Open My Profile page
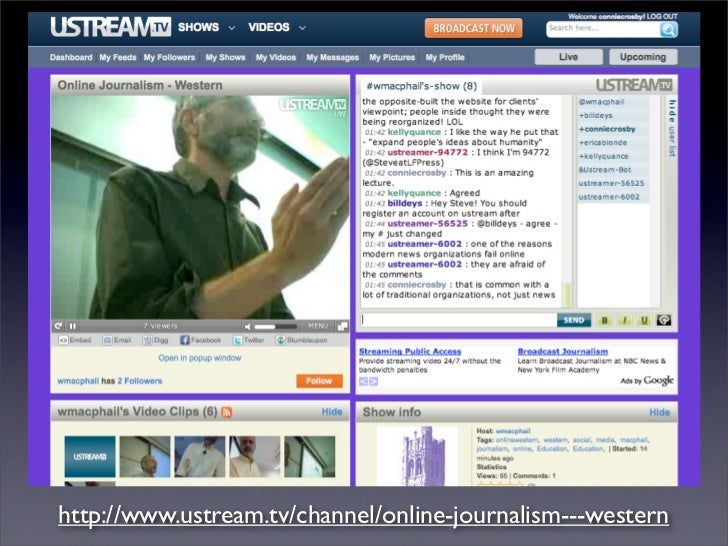 [445, 58]
